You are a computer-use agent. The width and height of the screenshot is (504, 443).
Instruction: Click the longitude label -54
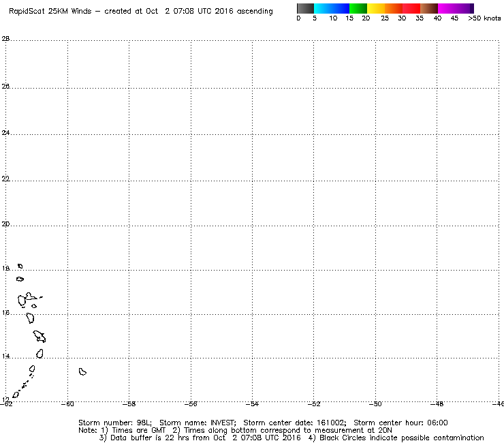tap(252, 404)
